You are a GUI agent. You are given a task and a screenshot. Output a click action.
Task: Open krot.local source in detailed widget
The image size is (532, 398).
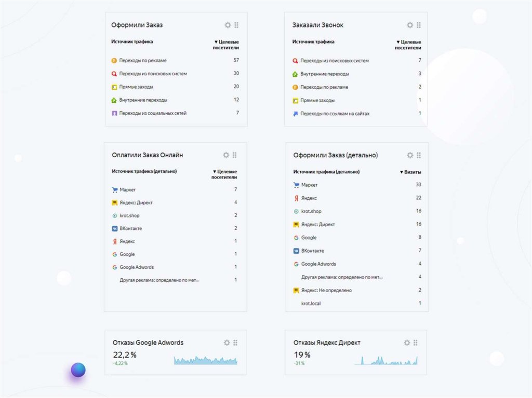[x=311, y=303]
